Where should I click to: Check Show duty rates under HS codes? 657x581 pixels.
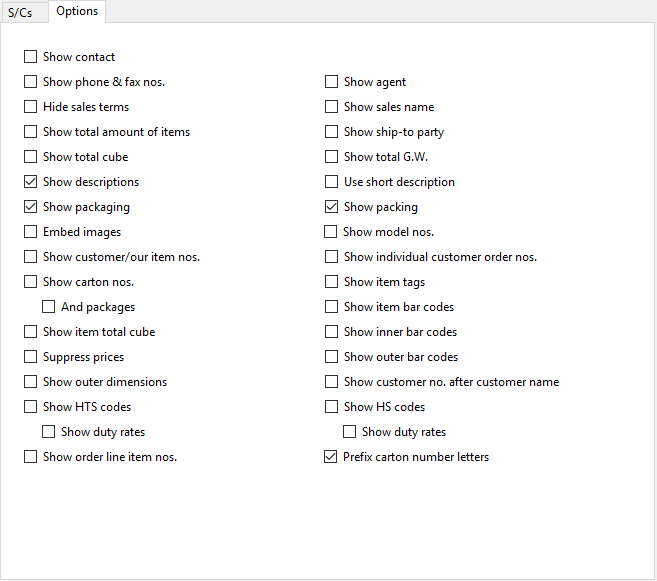click(349, 432)
